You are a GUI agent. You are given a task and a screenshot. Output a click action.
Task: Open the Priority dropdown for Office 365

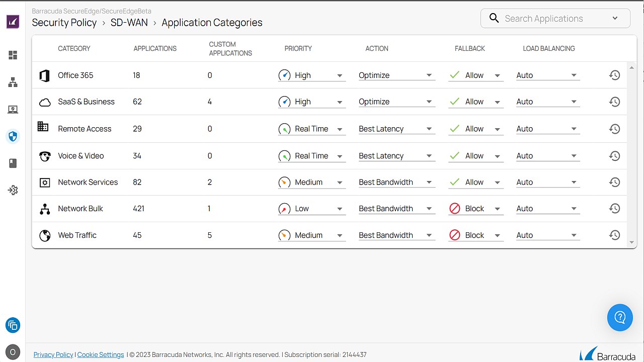(x=312, y=75)
